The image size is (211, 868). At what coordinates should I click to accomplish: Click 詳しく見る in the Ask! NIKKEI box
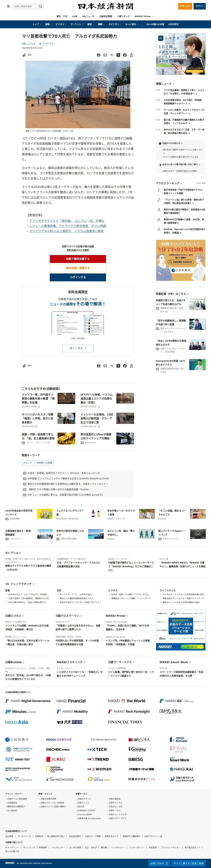click(x=78, y=348)
